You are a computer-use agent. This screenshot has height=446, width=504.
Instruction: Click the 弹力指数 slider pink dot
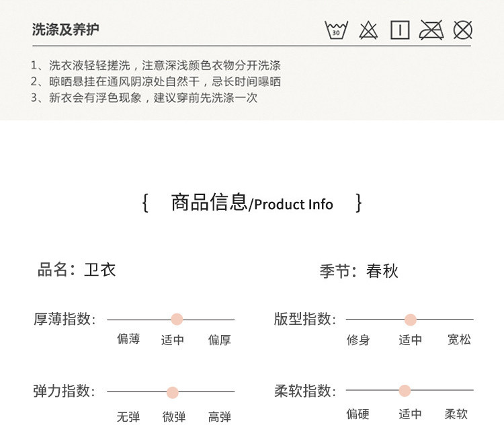tap(173, 392)
